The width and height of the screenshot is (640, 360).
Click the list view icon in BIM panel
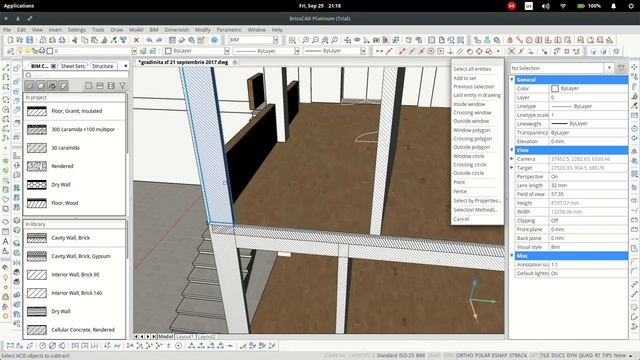click(111, 86)
